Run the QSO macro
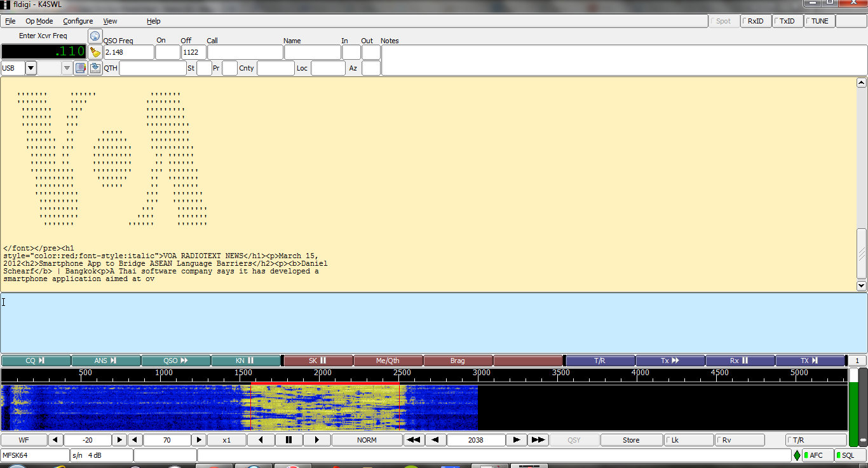The width and height of the screenshot is (868, 468). (x=176, y=361)
